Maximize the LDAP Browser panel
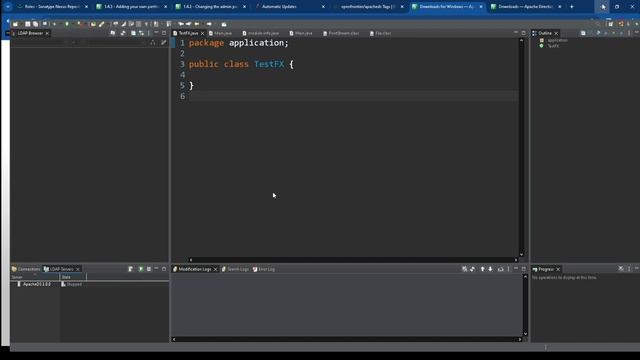This screenshot has height=360, width=640. (164, 33)
